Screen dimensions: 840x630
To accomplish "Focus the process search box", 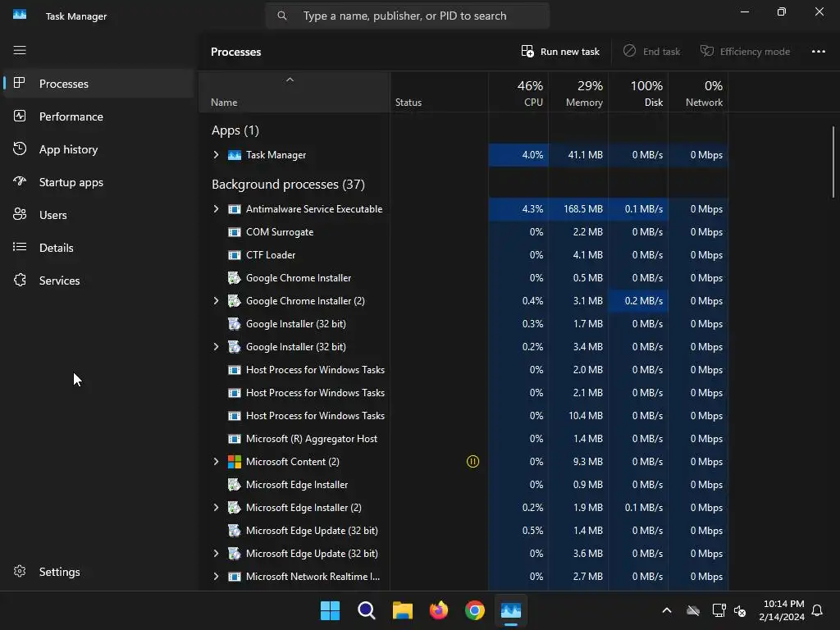I will (407, 16).
